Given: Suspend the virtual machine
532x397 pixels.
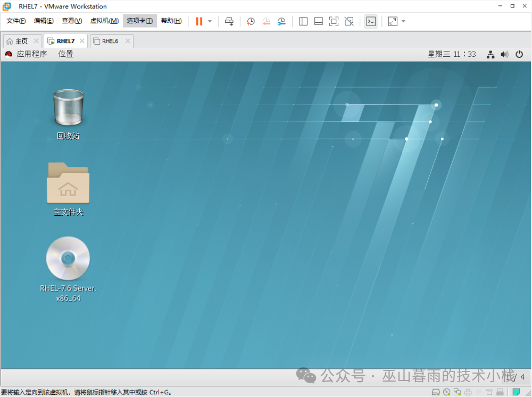Looking at the screenshot, I should click(199, 21).
